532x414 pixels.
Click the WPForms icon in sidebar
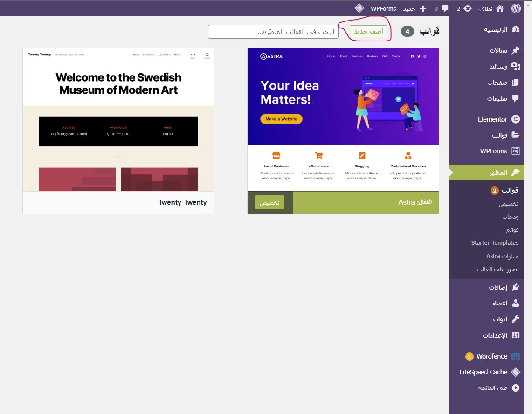pos(516,151)
